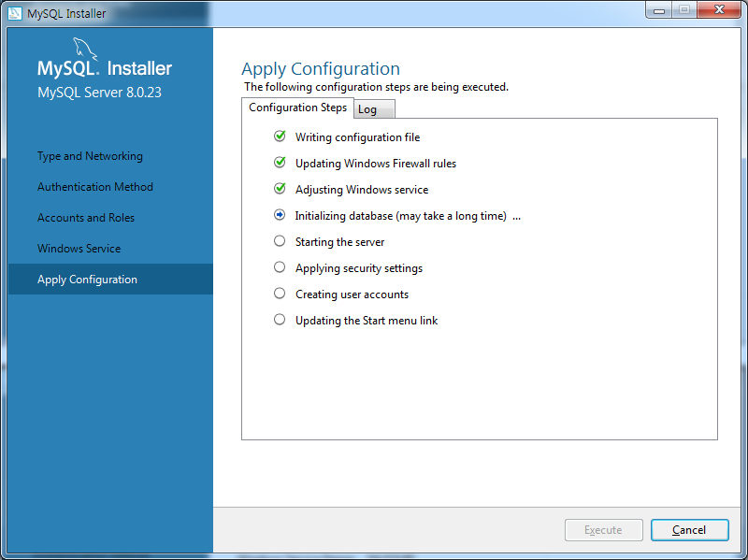Select the radio circle for Applying security settings

tap(280, 267)
